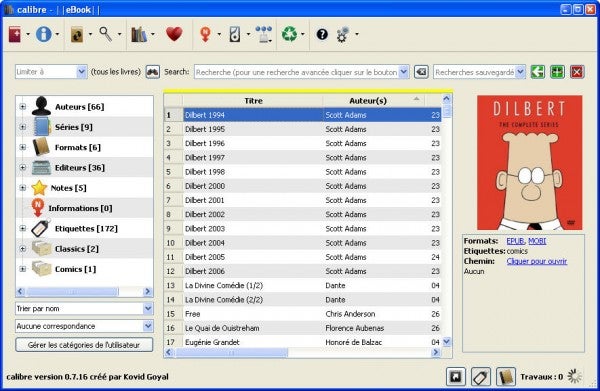This screenshot has width=600, height=391.
Task: Toggle tag browser icon in status bar
Action: coord(481,377)
